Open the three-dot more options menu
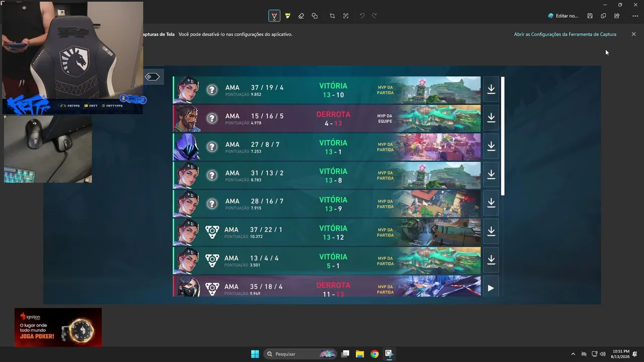 635,16
